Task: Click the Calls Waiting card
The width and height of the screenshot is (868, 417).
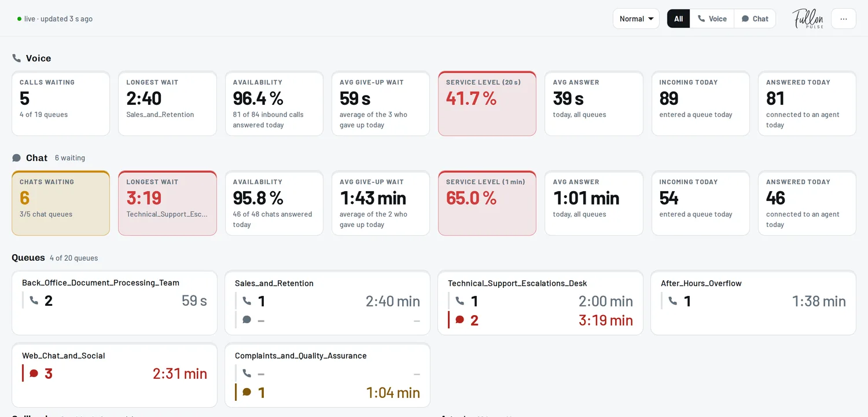Action: pyautogui.click(x=61, y=104)
